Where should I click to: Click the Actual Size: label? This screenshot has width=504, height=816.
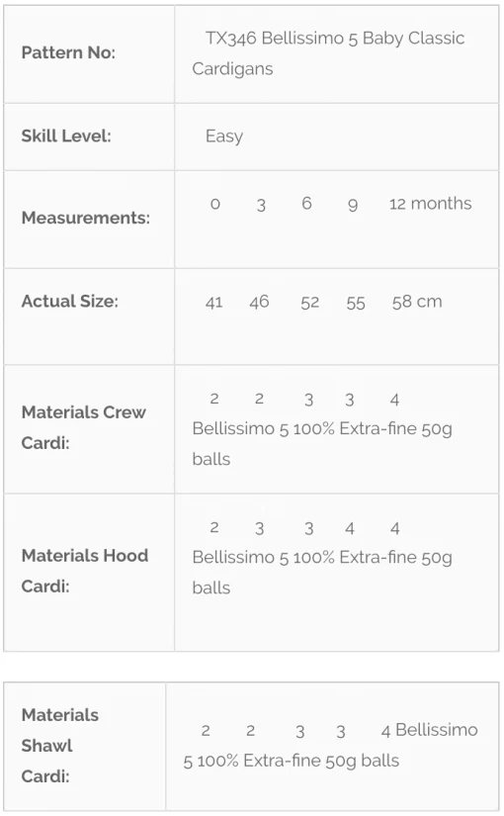coord(70,301)
